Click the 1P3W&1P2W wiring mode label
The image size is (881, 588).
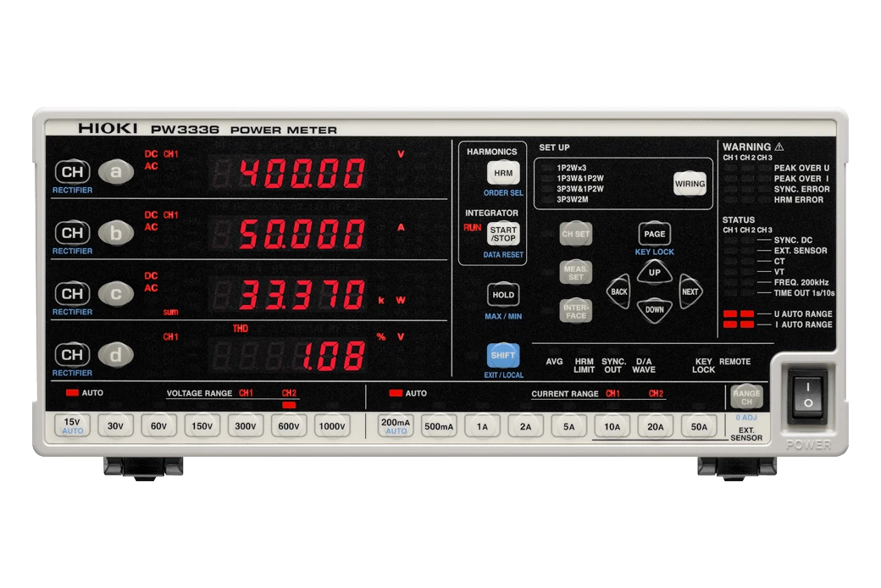click(579, 178)
